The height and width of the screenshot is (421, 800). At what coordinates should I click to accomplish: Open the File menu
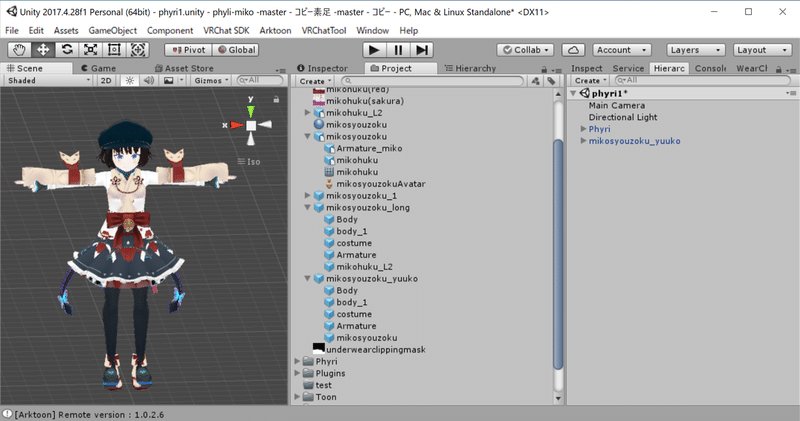tap(12, 31)
